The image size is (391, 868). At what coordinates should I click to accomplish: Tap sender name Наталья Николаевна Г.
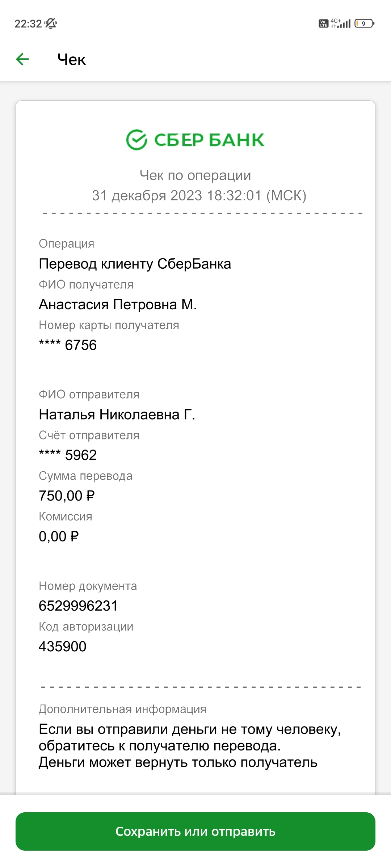pyautogui.click(x=117, y=414)
